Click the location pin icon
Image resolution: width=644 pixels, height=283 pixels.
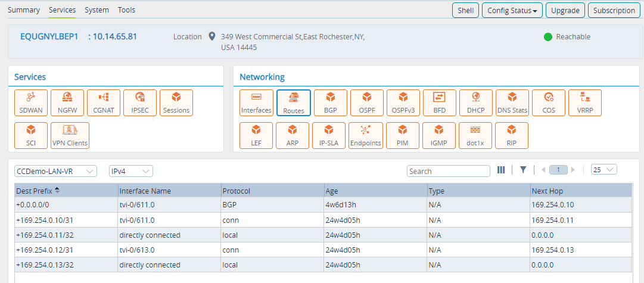[x=212, y=36]
